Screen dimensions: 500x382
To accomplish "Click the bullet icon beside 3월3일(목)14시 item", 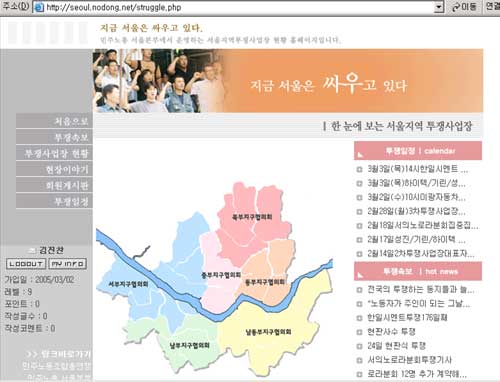I will [x=359, y=169].
